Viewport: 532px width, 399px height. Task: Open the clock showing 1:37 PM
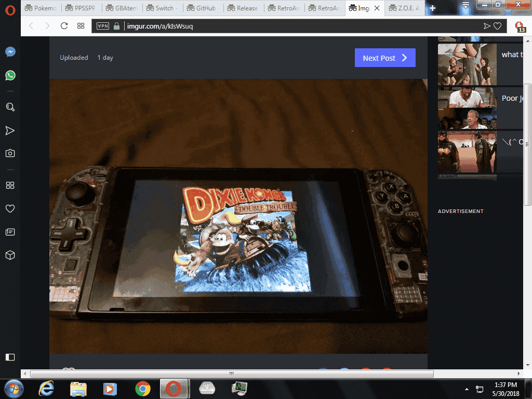point(506,389)
